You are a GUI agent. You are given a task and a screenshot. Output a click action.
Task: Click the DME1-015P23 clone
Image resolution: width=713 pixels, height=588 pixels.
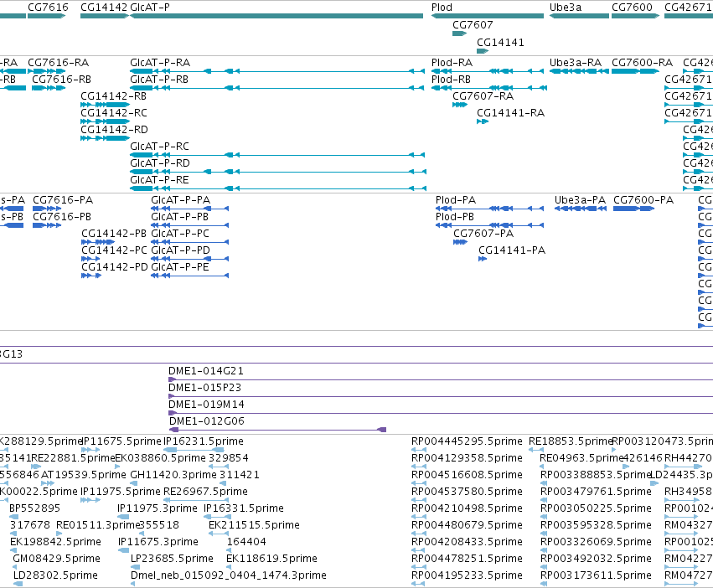pos(441,396)
